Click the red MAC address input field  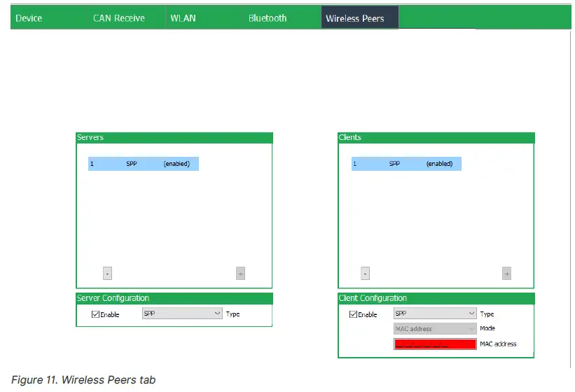[x=434, y=344]
